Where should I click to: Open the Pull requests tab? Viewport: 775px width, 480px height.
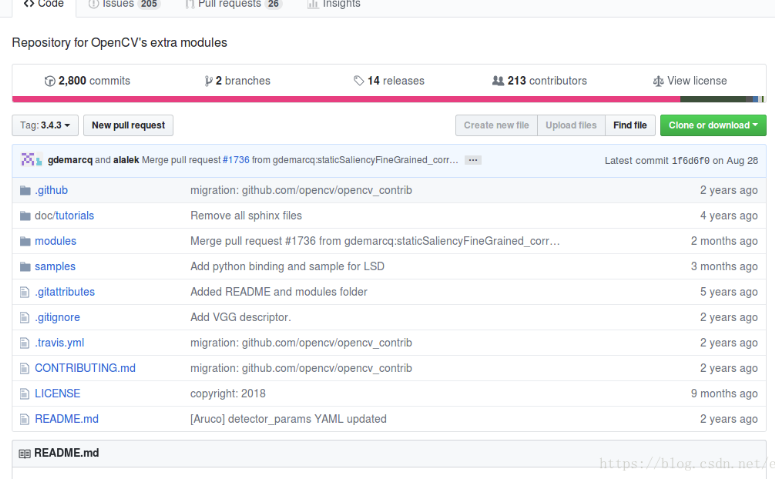[233, 4]
